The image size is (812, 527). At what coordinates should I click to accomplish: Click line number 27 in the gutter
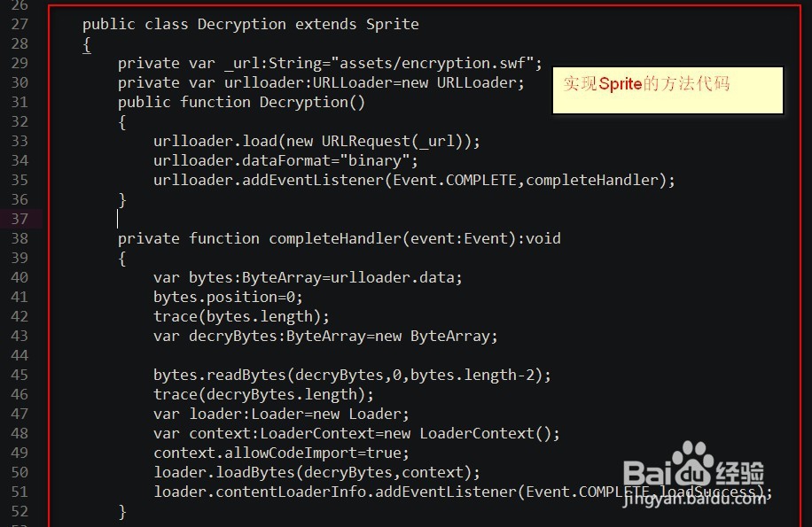point(20,24)
